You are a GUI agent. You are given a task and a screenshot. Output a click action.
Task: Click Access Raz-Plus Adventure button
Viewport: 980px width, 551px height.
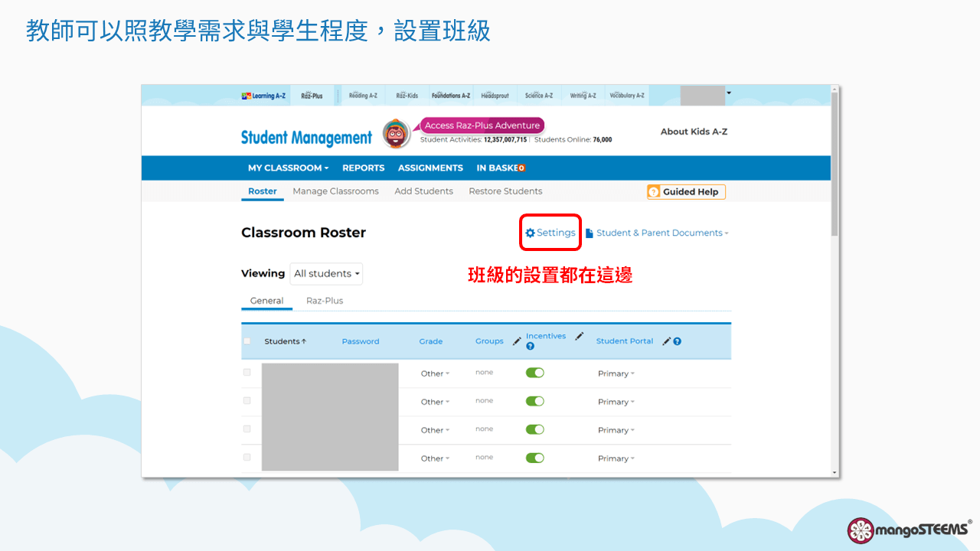pyautogui.click(x=482, y=126)
